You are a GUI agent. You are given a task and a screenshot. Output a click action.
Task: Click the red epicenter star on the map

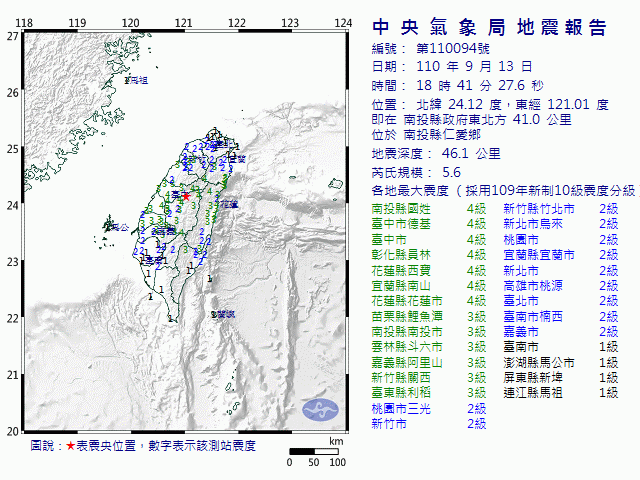coord(186,197)
